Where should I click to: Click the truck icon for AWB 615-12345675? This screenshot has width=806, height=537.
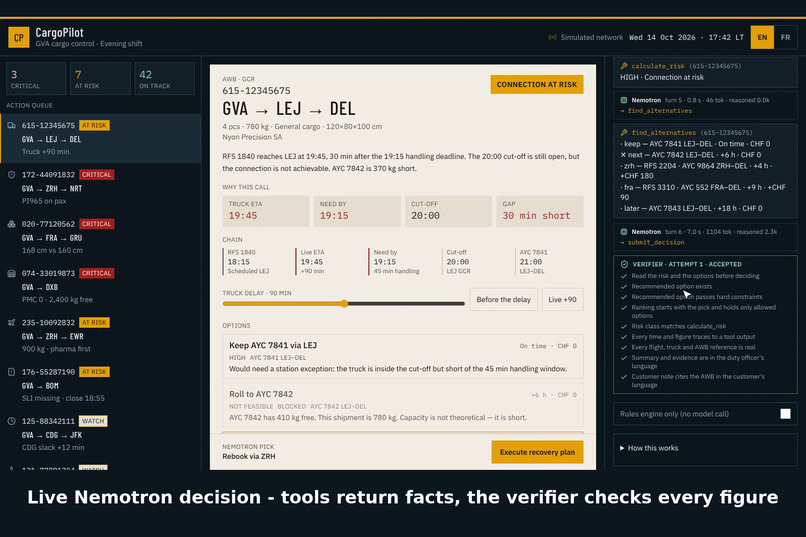coord(11,125)
